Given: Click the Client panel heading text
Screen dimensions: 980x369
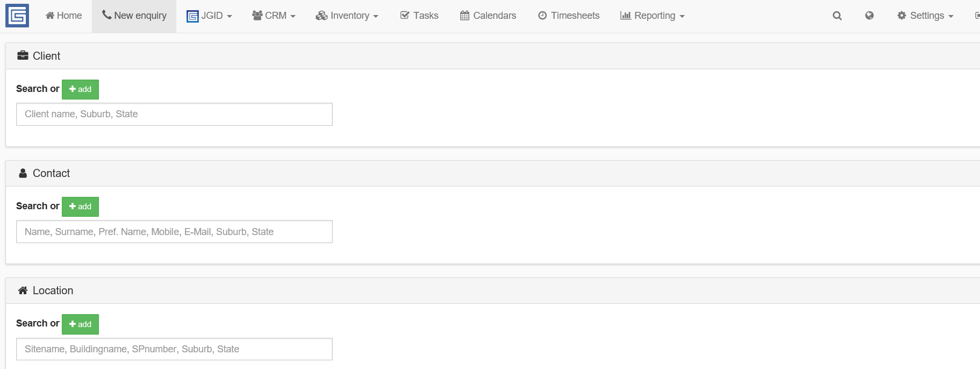Looking at the screenshot, I should coord(46,56).
